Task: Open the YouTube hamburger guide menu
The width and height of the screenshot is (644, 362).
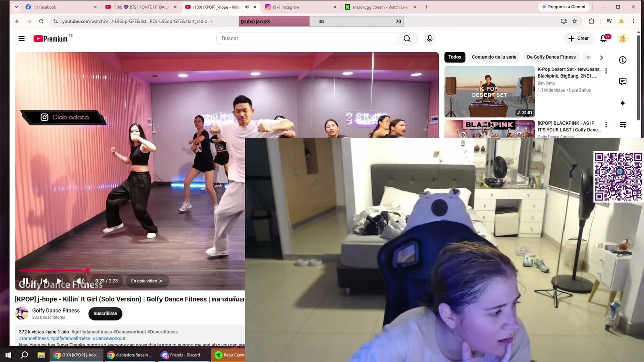Action: pos(21,39)
